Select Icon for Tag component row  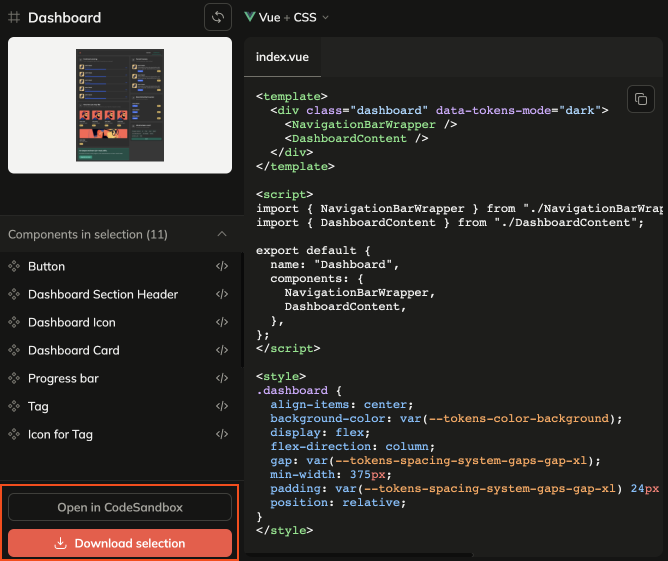pyautogui.click(x=59, y=435)
